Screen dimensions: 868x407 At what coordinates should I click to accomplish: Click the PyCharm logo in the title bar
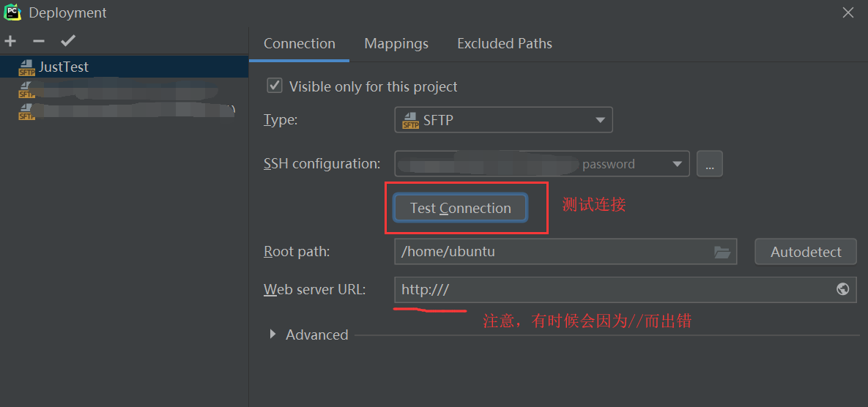pos(12,12)
